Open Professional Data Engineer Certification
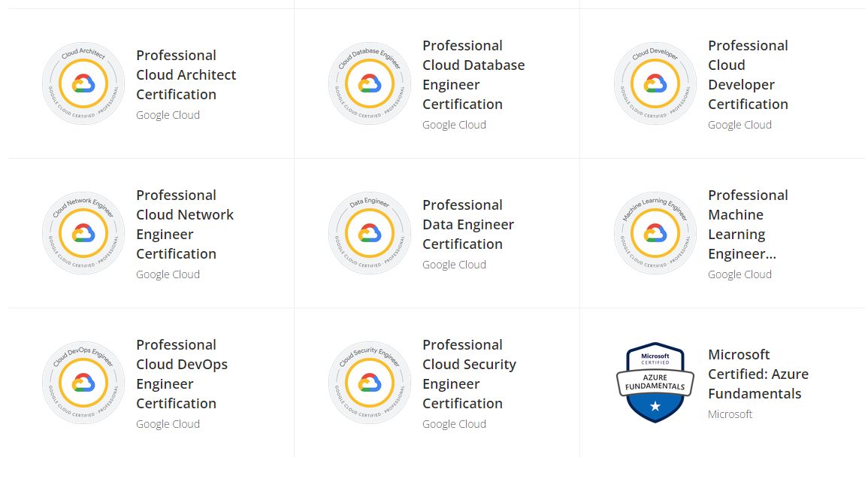 pos(468,224)
